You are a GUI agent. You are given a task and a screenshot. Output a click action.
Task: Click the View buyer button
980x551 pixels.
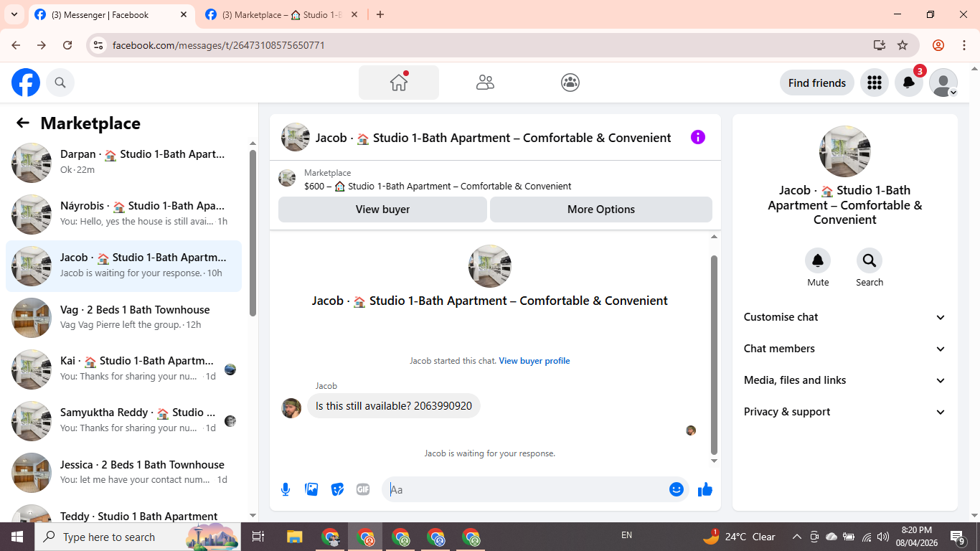(382, 209)
